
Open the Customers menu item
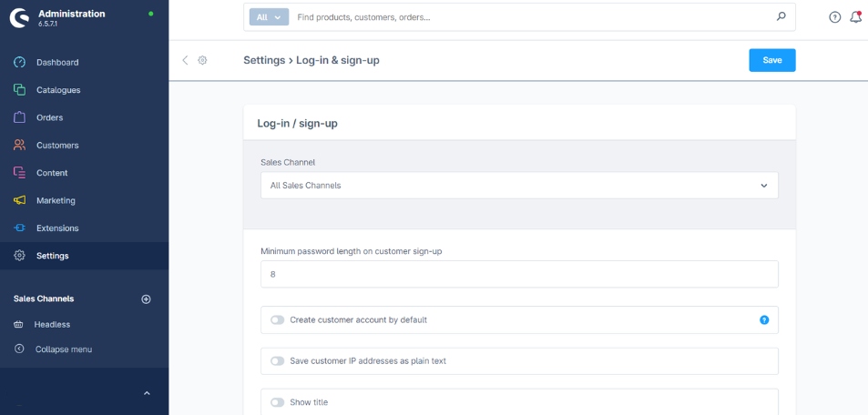[57, 146]
